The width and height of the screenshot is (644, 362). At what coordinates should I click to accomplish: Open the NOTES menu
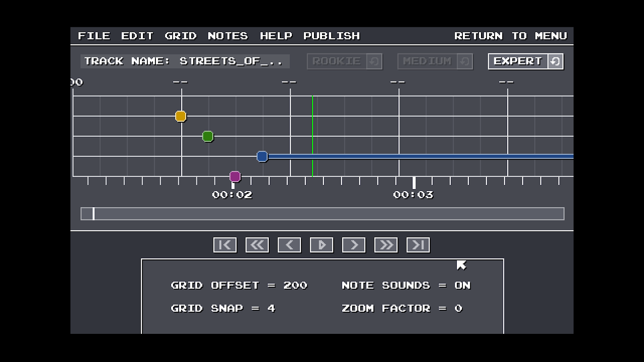tap(228, 36)
